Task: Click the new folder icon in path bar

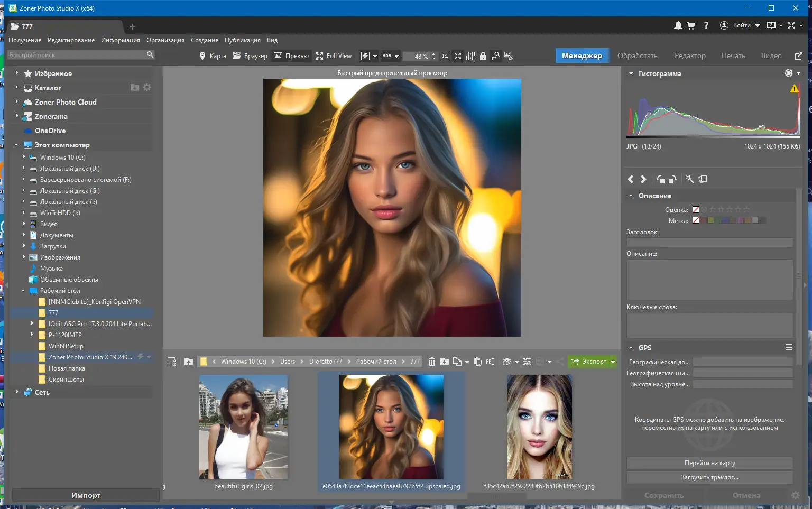Action: [x=445, y=362]
